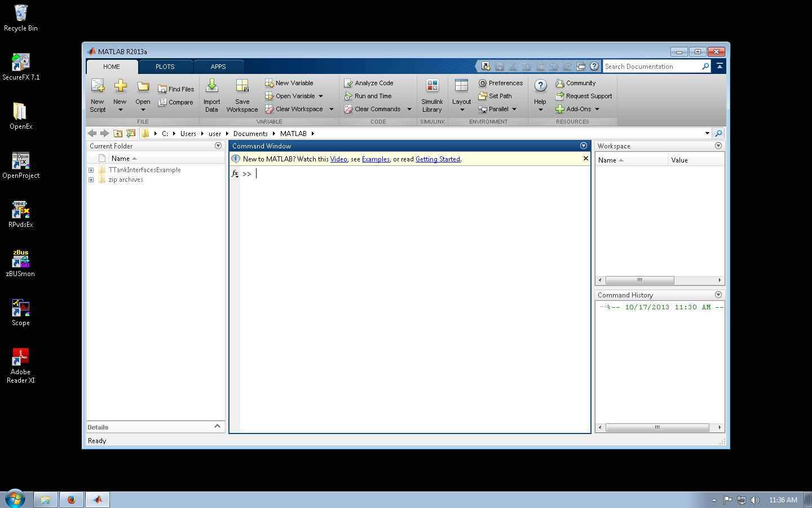Screen dimensions: 812x508
Task: Open the Simulink Library
Action: coord(432,86)
